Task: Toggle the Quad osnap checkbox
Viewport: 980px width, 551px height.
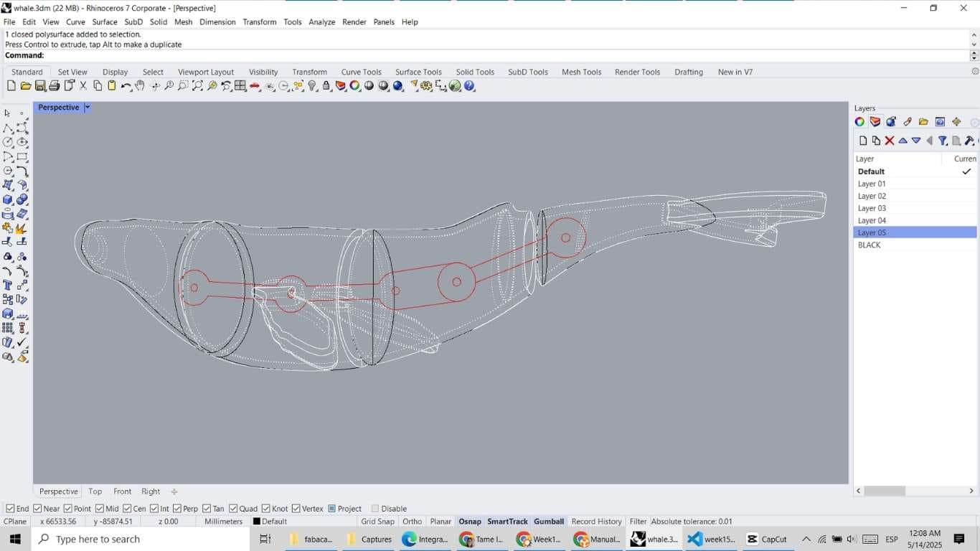Action: click(x=233, y=509)
